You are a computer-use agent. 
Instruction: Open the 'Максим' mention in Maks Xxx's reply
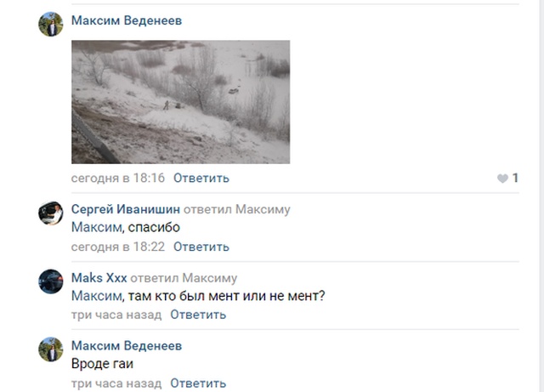tap(97, 296)
